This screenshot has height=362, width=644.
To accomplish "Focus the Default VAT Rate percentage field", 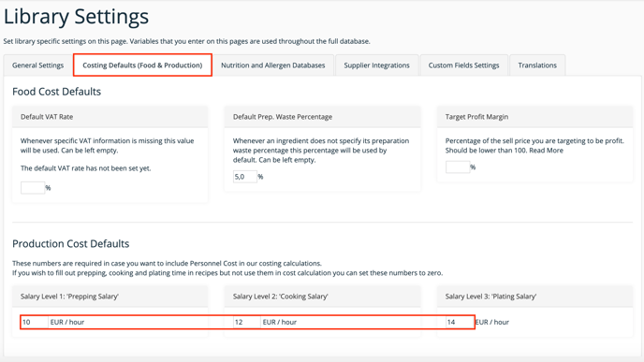I will pyautogui.click(x=33, y=188).
